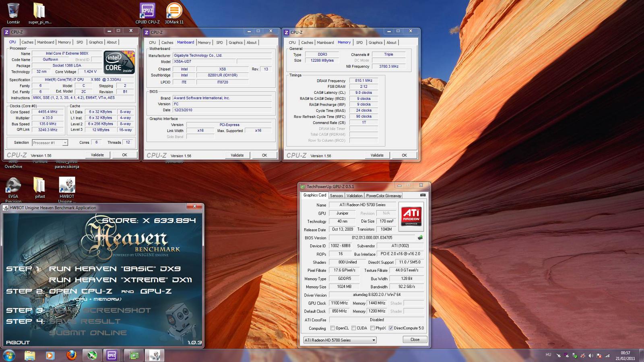Click About in HWBOT Heaven window
This screenshot has height=362, width=644.
(18, 343)
